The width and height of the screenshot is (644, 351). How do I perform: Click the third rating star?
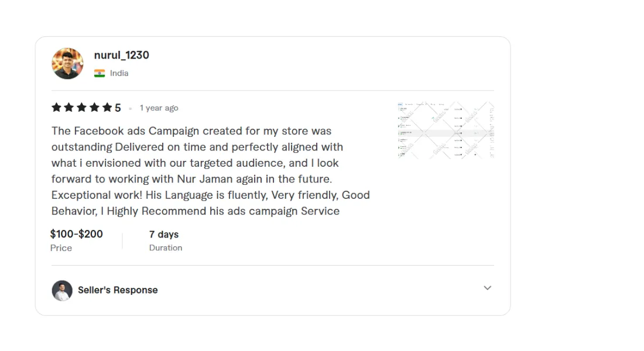[x=82, y=107]
